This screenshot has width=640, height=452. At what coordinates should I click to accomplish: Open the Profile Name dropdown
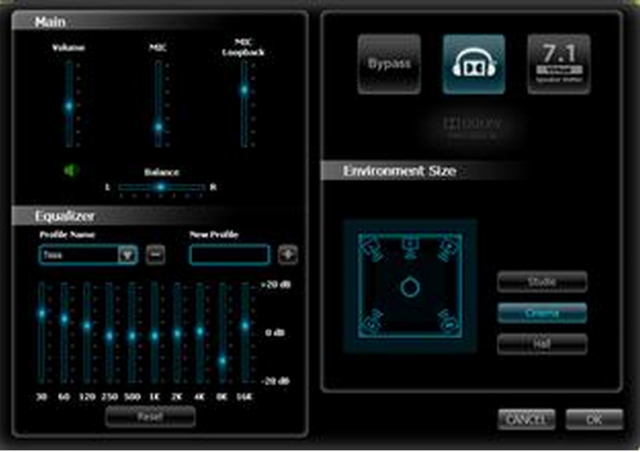click(127, 255)
